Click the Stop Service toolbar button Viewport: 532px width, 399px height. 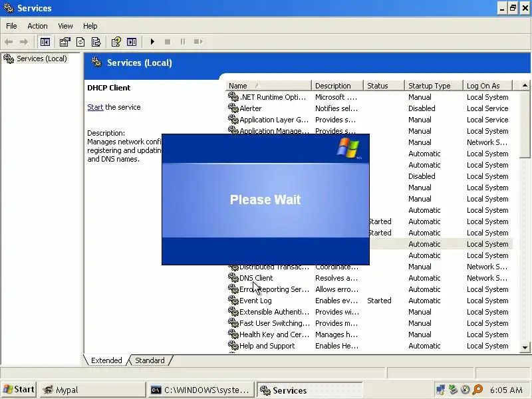(168, 42)
